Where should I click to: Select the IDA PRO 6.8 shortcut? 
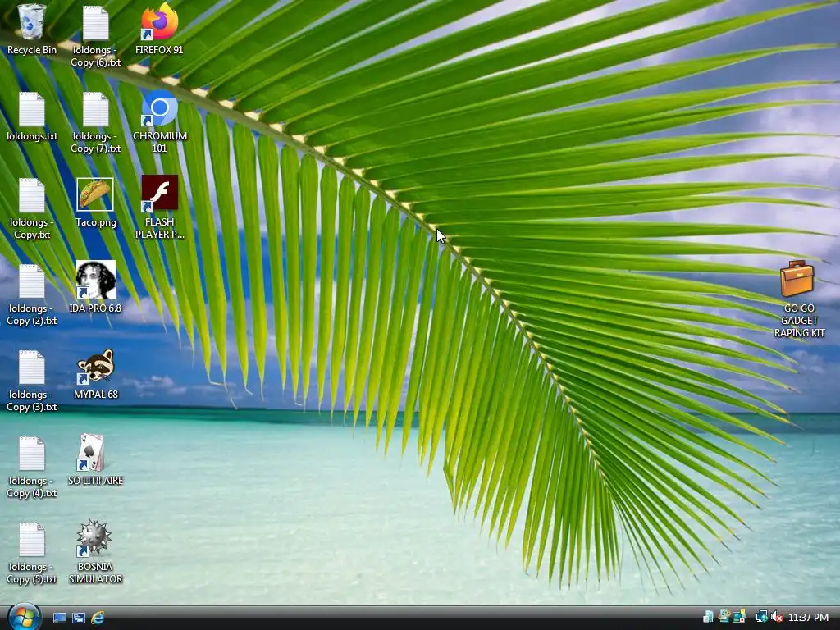(95, 287)
